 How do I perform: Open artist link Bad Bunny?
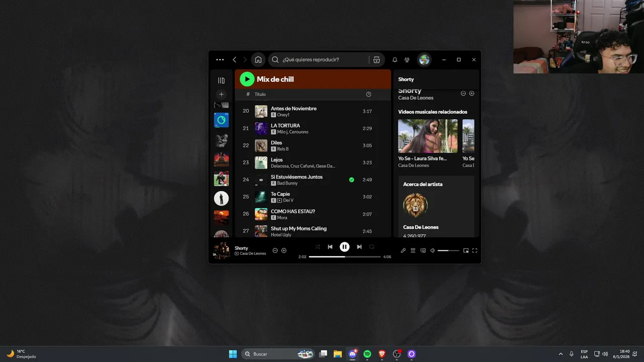pos(287,184)
